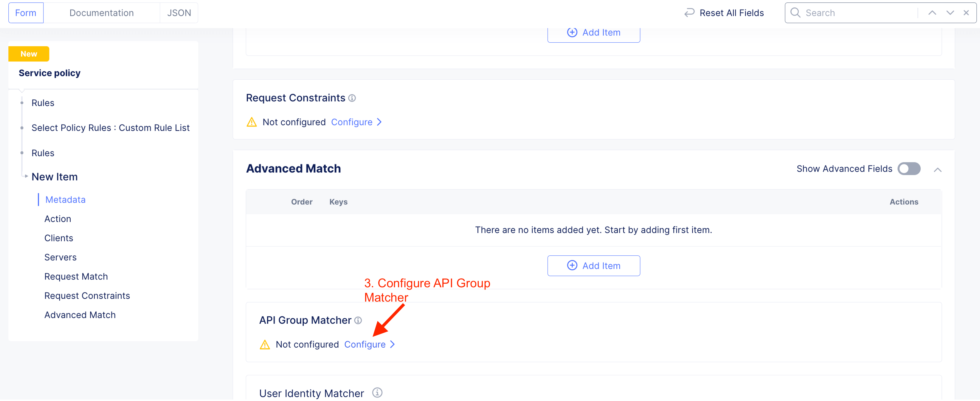Click the Request Constraints info icon
This screenshot has height=401, width=980.
point(352,98)
